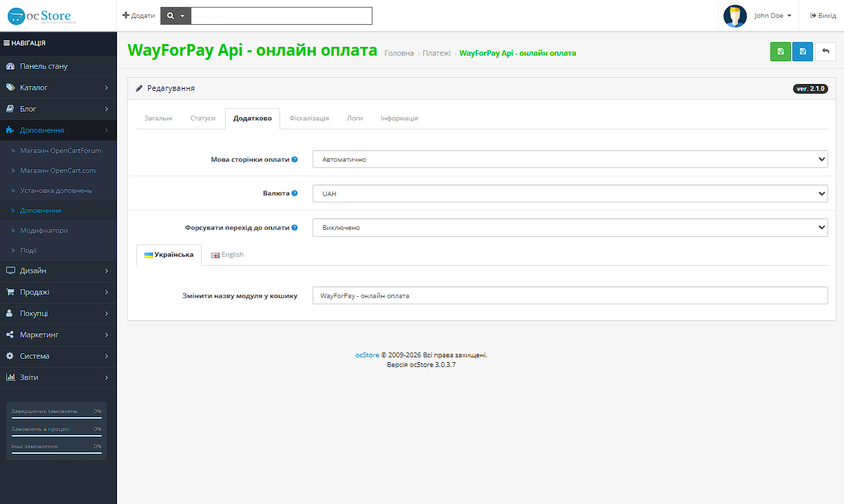Switch to the Інформація tab

pos(399,118)
